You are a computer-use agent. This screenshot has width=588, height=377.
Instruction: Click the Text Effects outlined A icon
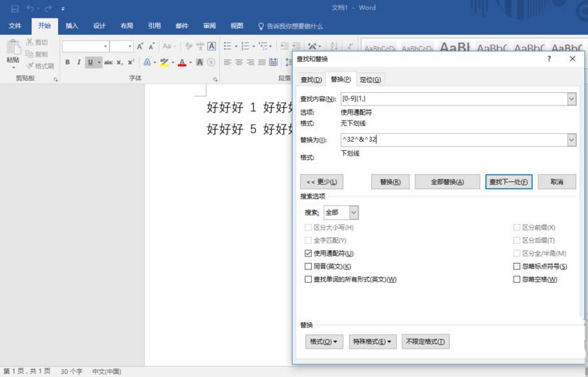(x=147, y=62)
